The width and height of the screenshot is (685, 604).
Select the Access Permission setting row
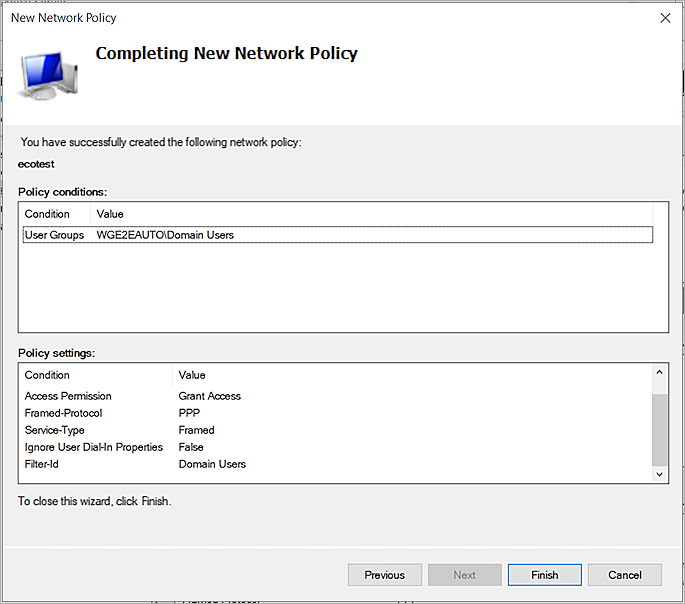[68, 396]
